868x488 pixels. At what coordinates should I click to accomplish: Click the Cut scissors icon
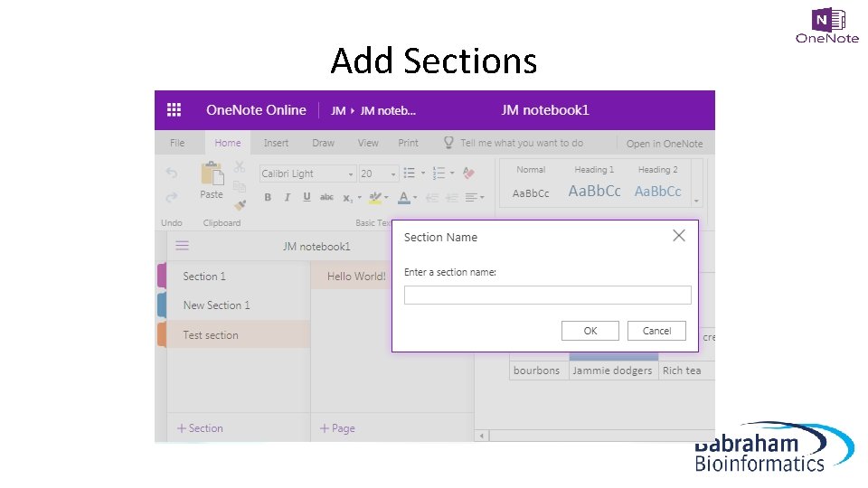pos(239,166)
